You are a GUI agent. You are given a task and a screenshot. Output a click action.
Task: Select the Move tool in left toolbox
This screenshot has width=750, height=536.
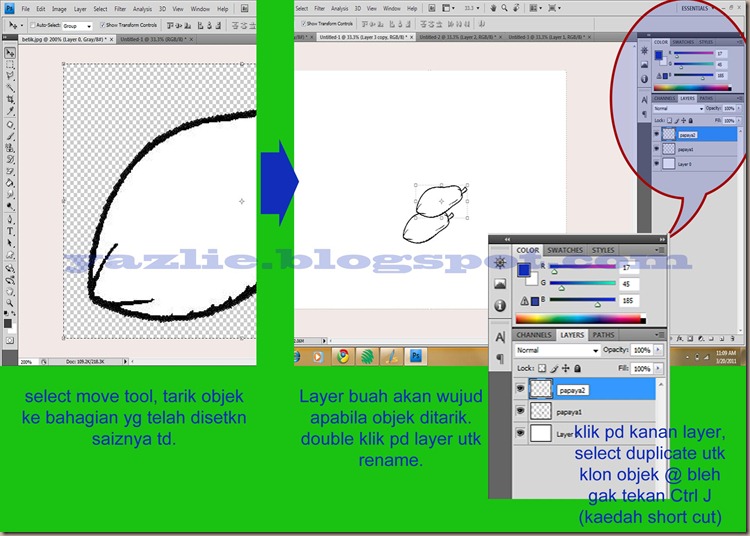click(x=10, y=53)
